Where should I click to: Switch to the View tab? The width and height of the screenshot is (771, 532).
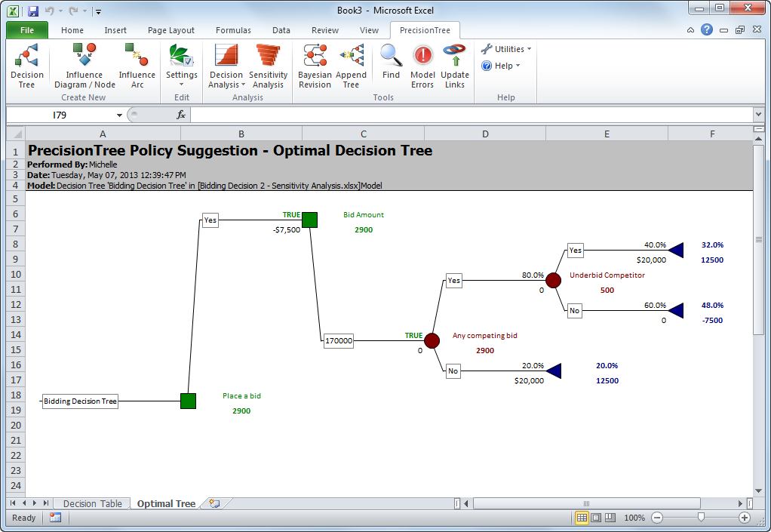[x=369, y=30]
